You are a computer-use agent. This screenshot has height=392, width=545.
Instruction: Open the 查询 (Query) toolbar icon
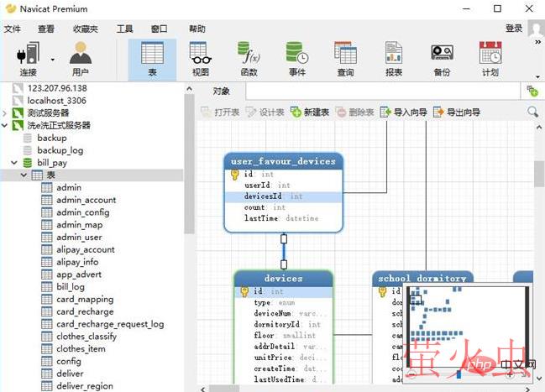click(345, 58)
